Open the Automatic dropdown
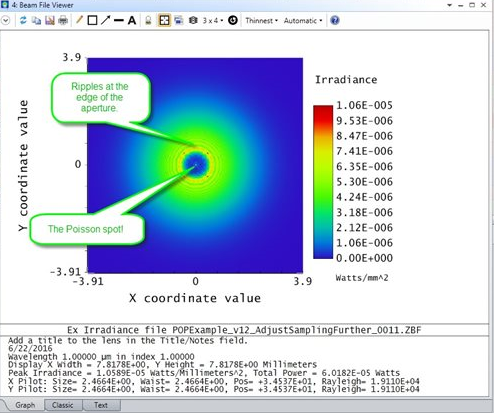This screenshot has height=413, width=494. [x=303, y=21]
